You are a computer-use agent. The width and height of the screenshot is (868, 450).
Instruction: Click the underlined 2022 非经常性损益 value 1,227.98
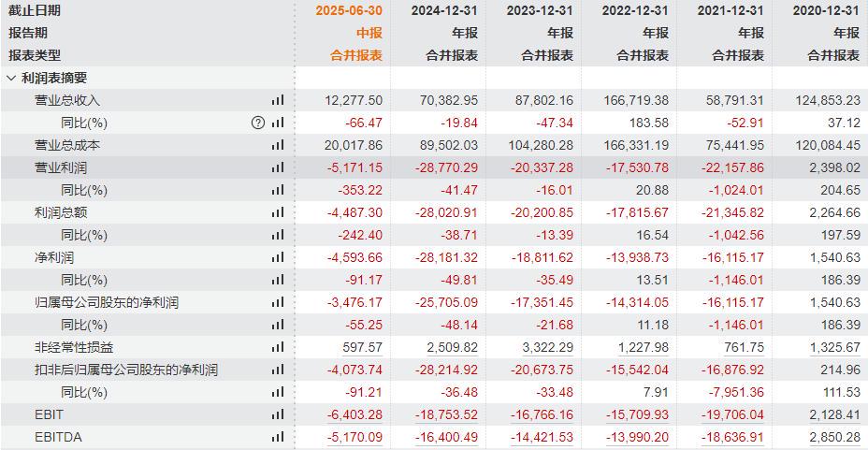point(644,348)
